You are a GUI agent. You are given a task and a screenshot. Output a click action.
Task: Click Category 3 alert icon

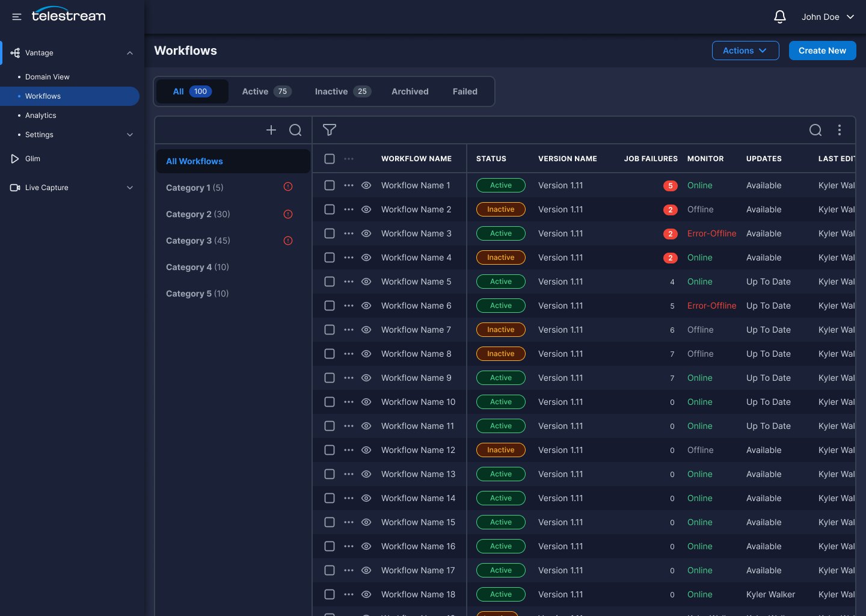pos(288,240)
